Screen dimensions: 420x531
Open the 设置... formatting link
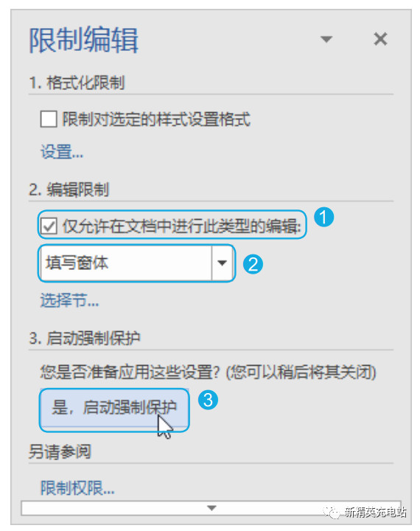[x=62, y=151]
